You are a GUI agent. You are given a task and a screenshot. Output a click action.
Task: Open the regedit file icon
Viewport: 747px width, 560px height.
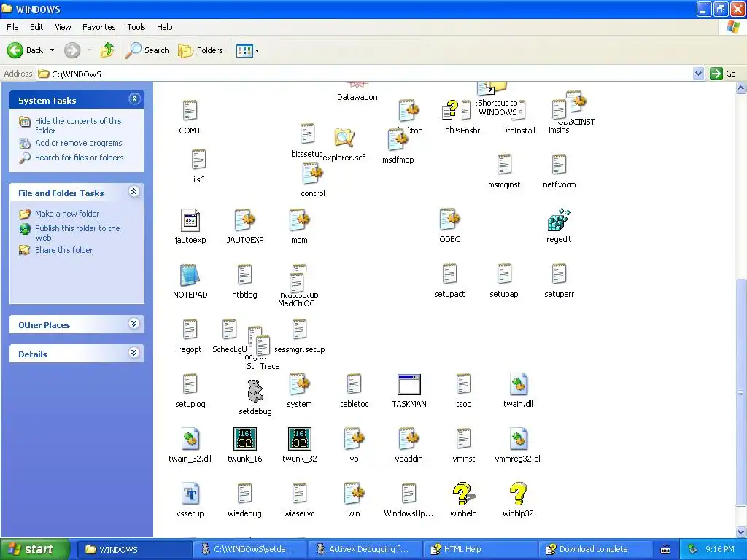click(559, 219)
